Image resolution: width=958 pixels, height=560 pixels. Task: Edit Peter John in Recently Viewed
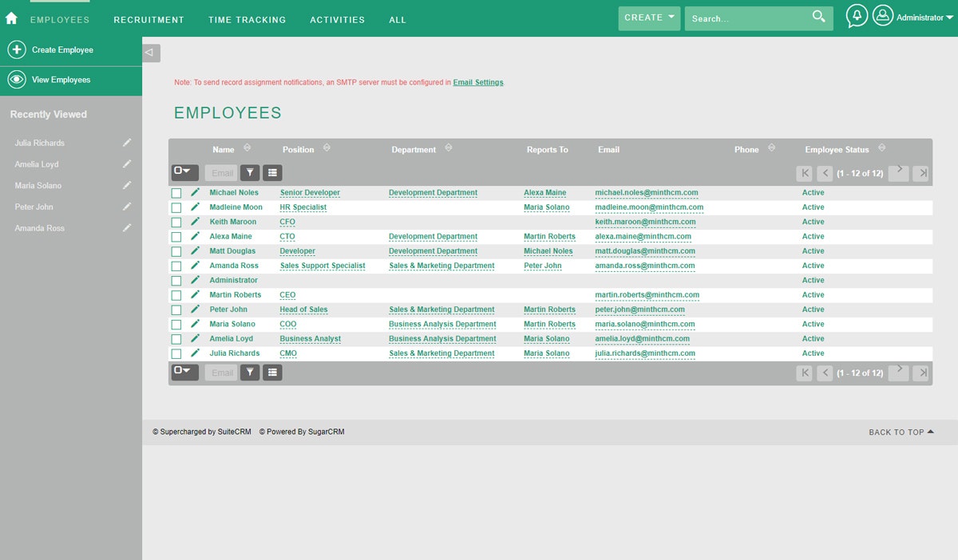pyautogui.click(x=126, y=207)
